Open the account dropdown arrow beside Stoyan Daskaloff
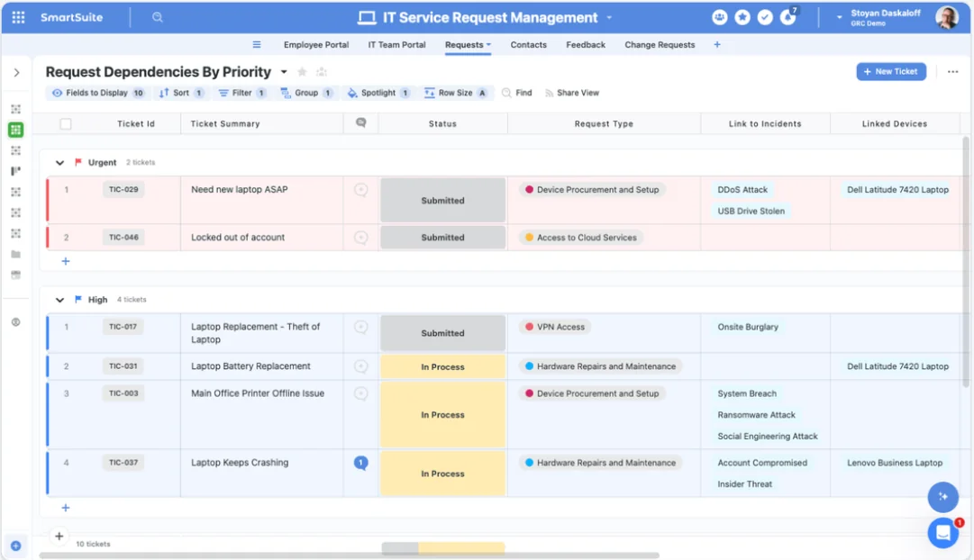This screenshot has height=560, width=974. (x=839, y=17)
